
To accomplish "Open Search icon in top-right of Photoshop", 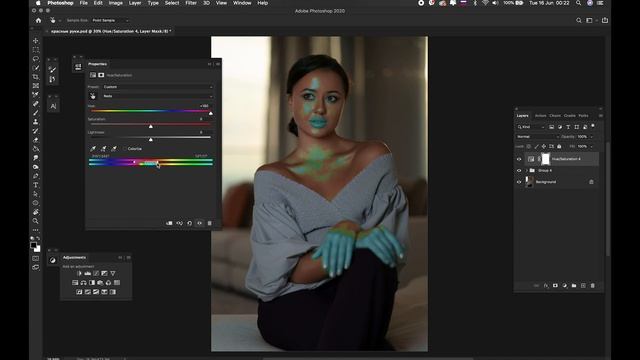I will tap(579, 20).
